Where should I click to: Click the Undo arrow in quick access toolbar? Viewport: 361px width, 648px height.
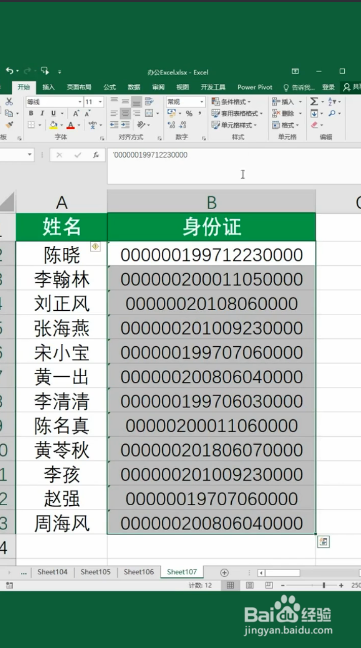9,71
